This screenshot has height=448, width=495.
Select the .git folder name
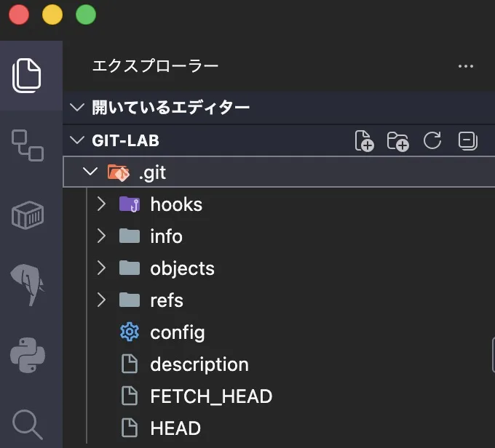pos(152,173)
